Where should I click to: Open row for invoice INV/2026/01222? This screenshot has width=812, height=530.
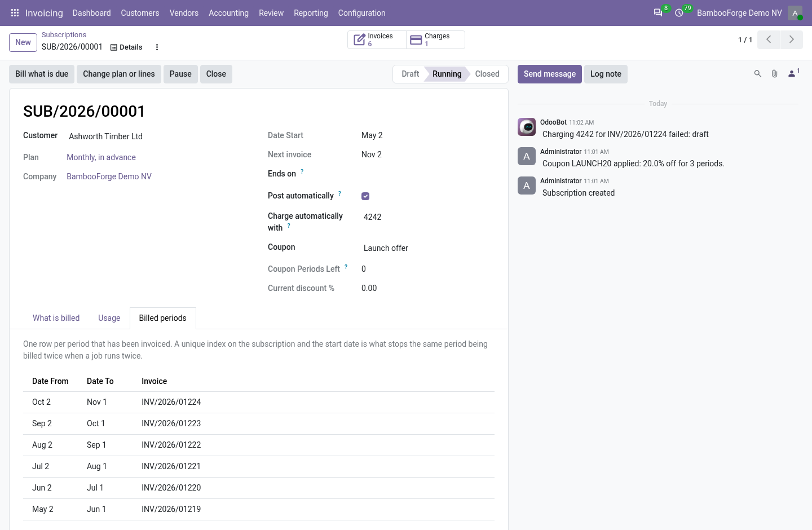pos(259,445)
